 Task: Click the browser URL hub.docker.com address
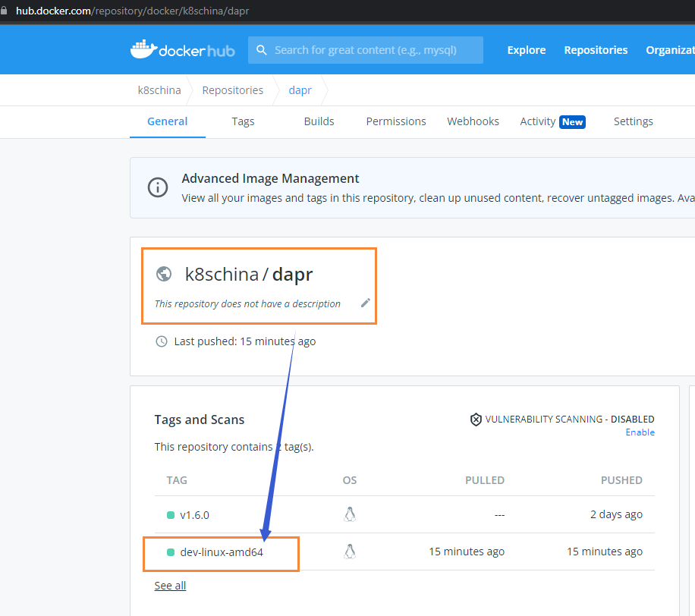click(132, 11)
